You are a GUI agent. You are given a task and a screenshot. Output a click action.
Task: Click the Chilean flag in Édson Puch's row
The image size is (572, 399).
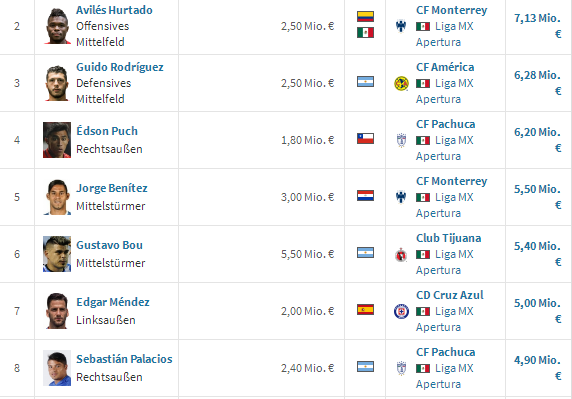click(x=365, y=139)
